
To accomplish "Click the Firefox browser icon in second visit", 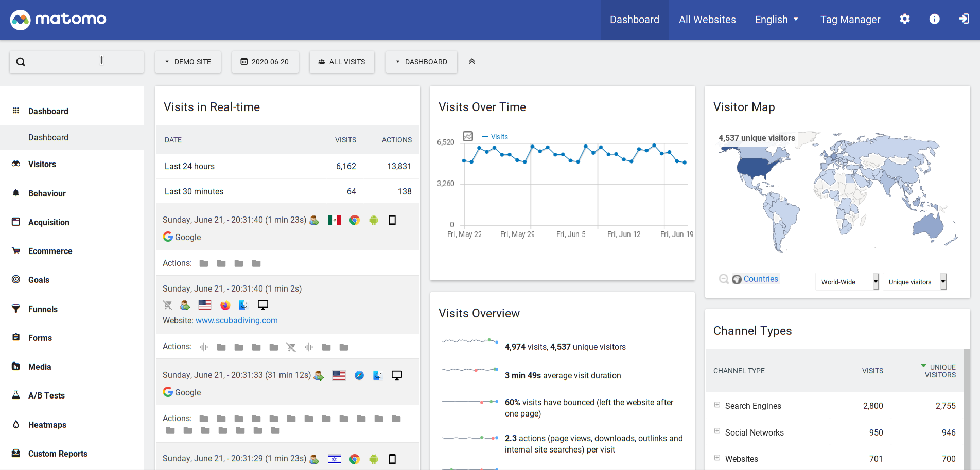I will (x=225, y=305).
